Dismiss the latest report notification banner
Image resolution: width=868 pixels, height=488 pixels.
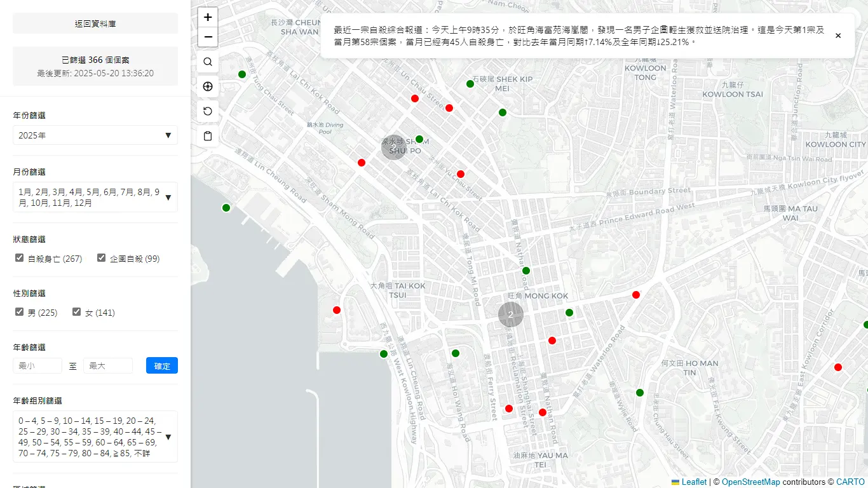(x=838, y=36)
